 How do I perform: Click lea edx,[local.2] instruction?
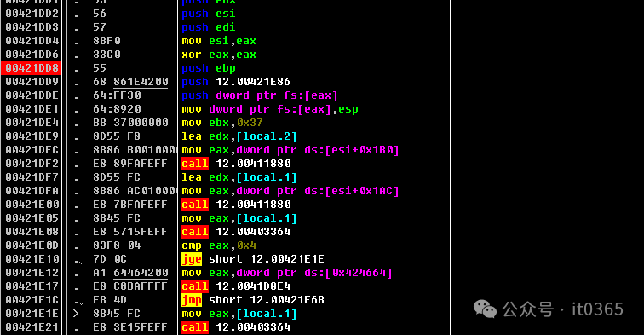click(x=239, y=136)
